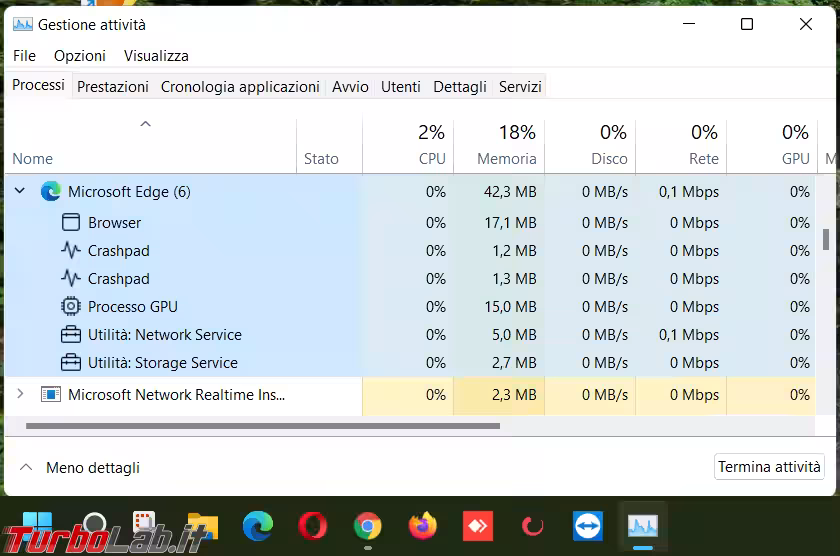The height and width of the screenshot is (556, 840).
Task: Click the Utilità: Network Service briefcase icon
Action: pyautogui.click(x=71, y=334)
